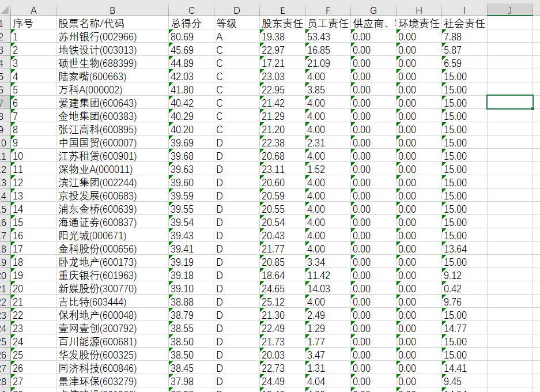Screen dimensions: 540x392
Task: Select cell 同济科技(600846)
Action: coord(112,368)
